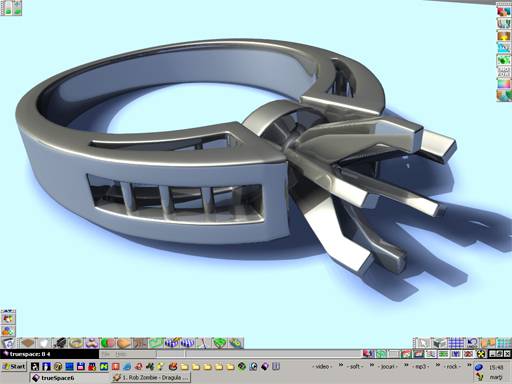512x384 pixels.
Task: Select the blue M pattern icon
Action: 456,354
